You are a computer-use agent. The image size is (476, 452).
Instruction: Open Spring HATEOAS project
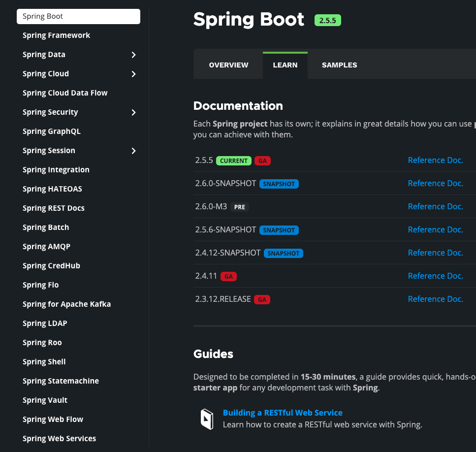click(x=52, y=189)
